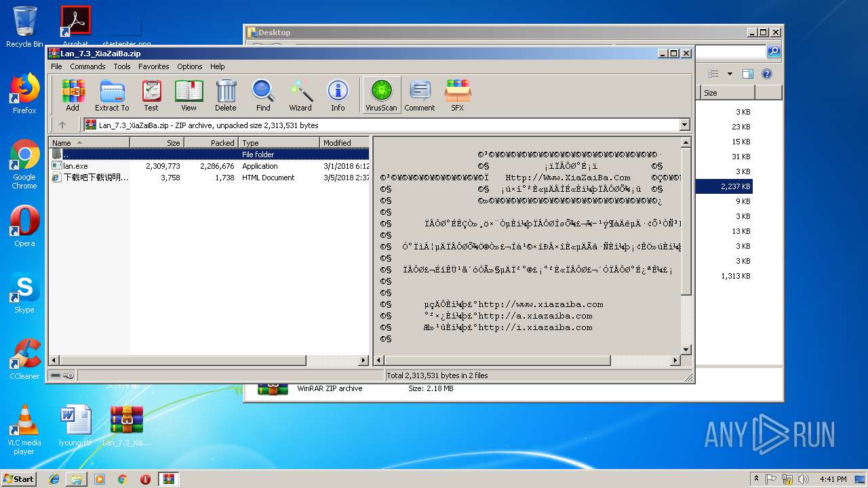Open the Commands menu

click(x=87, y=66)
